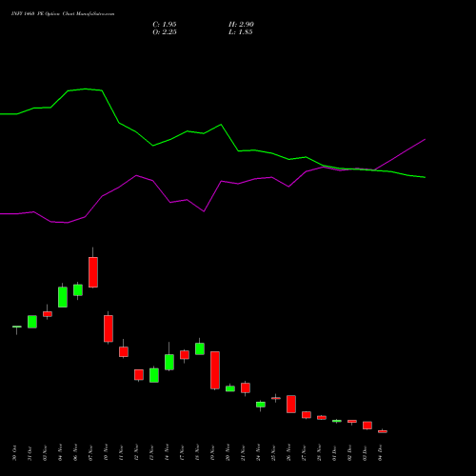Click the high value "H: 2.90"
This screenshot has width=476, height=476.
[241, 25]
